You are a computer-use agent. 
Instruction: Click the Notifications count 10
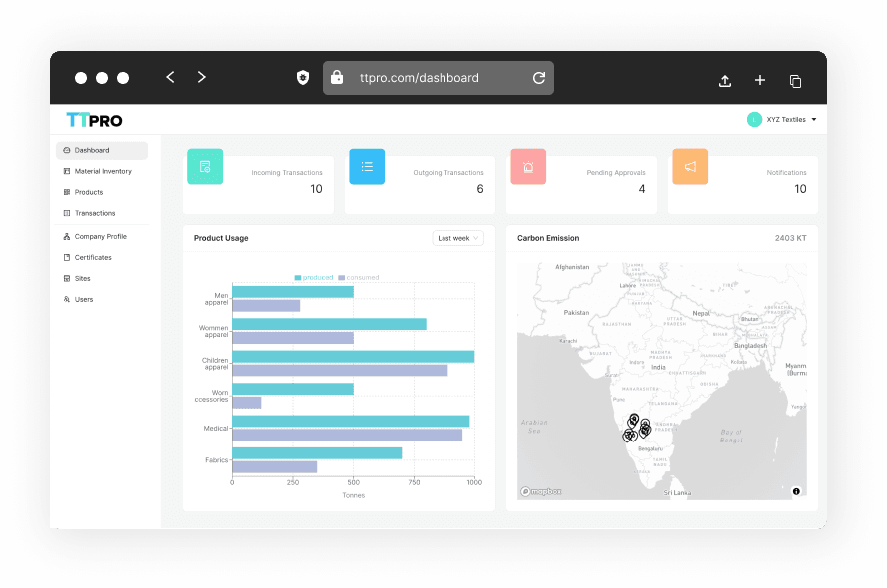[800, 189]
